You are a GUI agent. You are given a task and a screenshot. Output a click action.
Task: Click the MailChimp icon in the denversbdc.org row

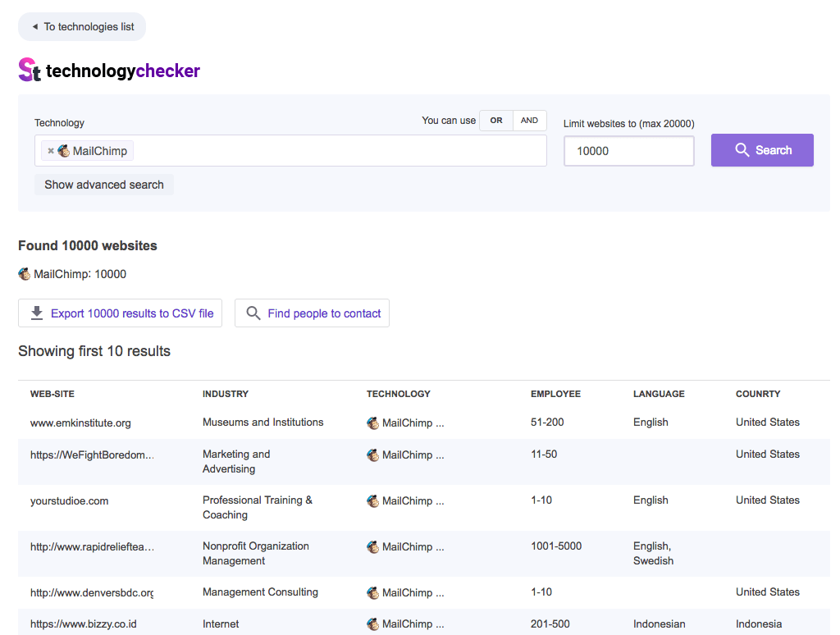click(373, 592)
